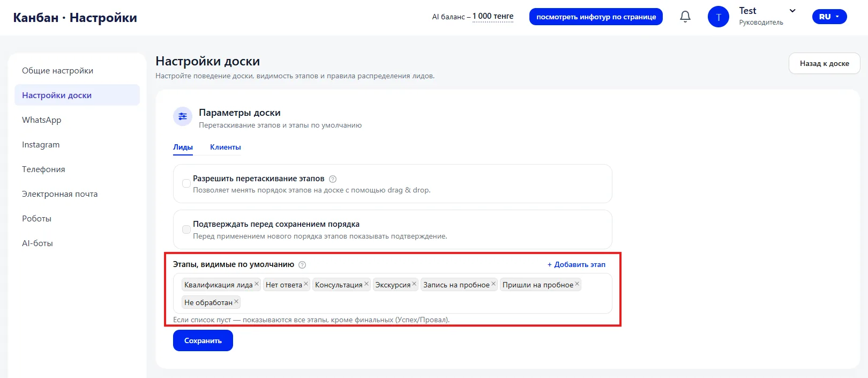Click the Сохранить button
This screenshot has height=378, width=868.
(x=203, y=340)
